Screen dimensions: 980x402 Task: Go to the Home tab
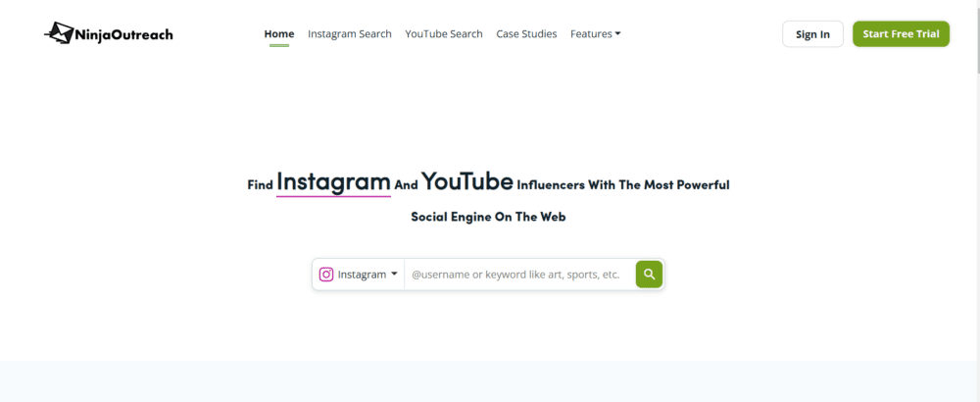click(279, 33)
